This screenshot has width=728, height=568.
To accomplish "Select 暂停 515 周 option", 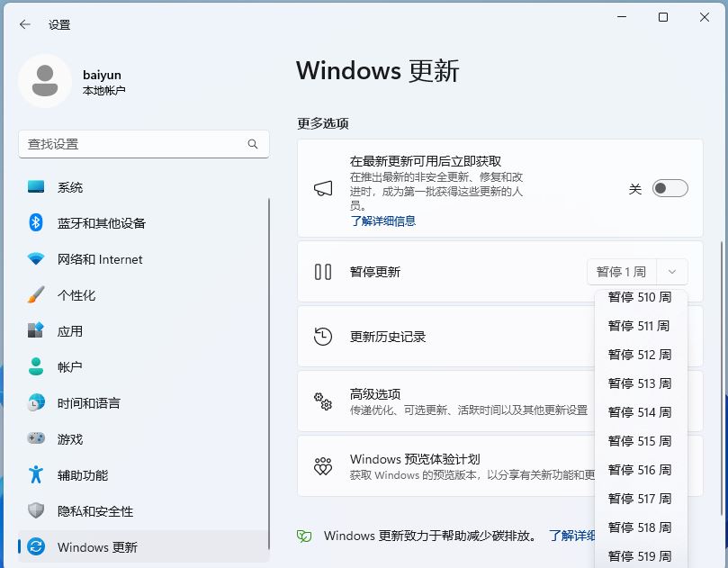I will coord(640,441).
